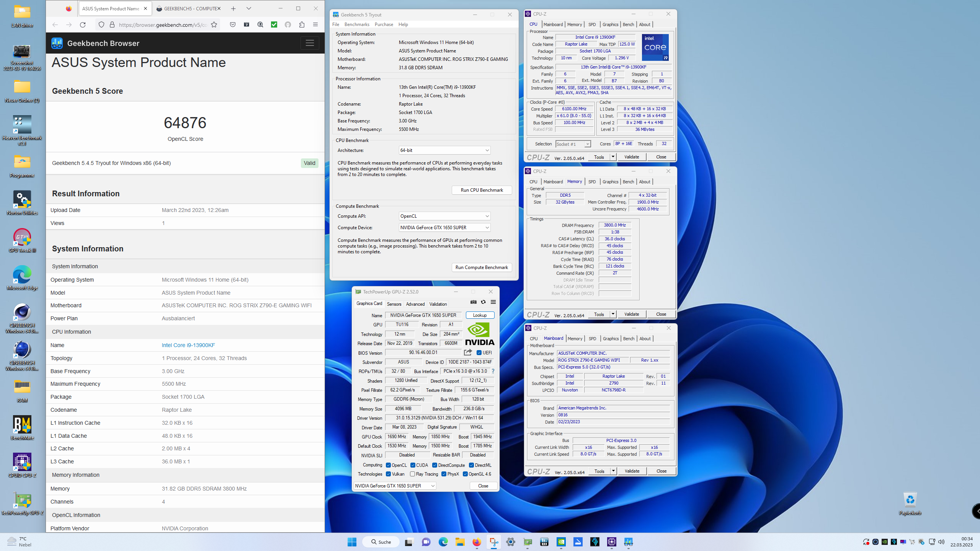Open File Explorer from the taskbar
Image resolution: width=980 pixels, height=551 pixels.
click(460, 542)
